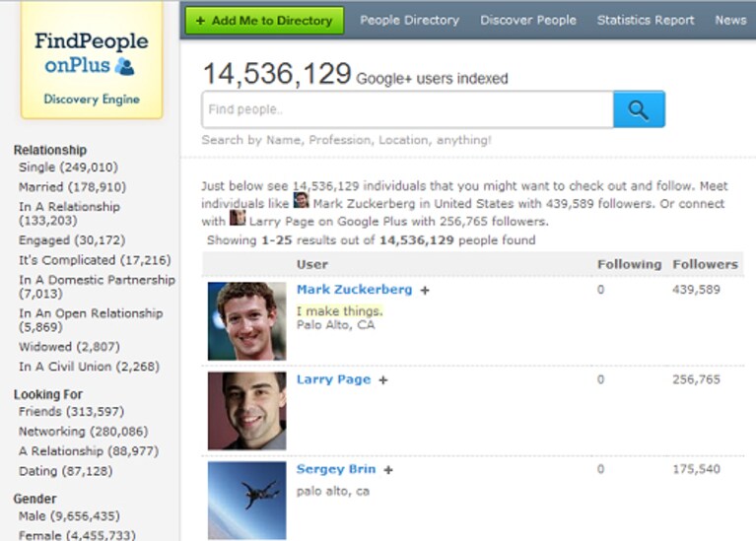Click 'I make things.' tagline
The width and height of the screenshot is (756, 541).
[339, 311]
